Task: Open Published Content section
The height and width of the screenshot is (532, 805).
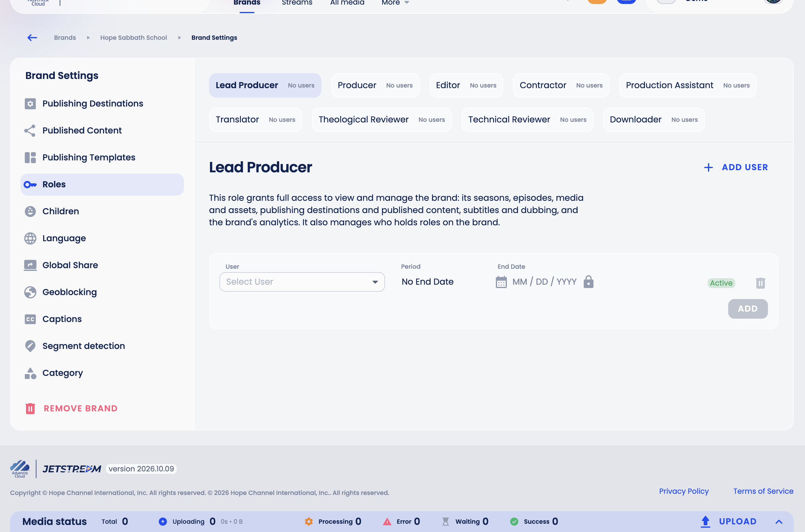Action: click(x=102, y=131)
